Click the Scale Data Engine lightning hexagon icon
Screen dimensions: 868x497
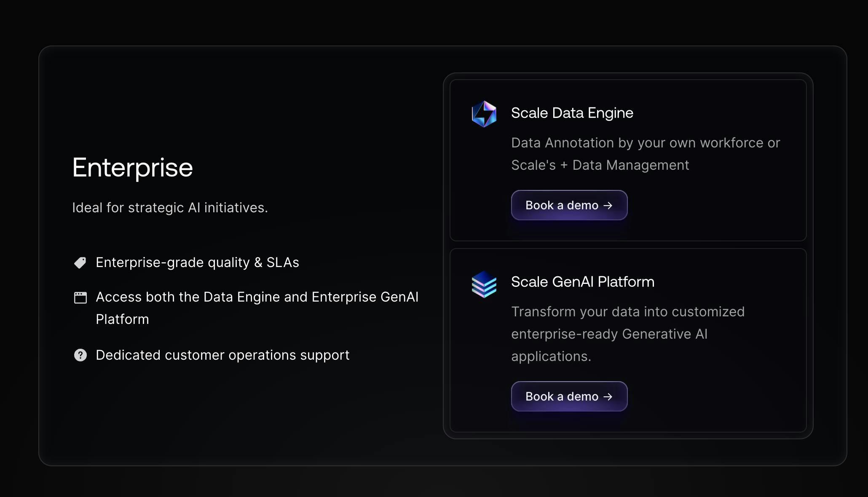(484, 114)
